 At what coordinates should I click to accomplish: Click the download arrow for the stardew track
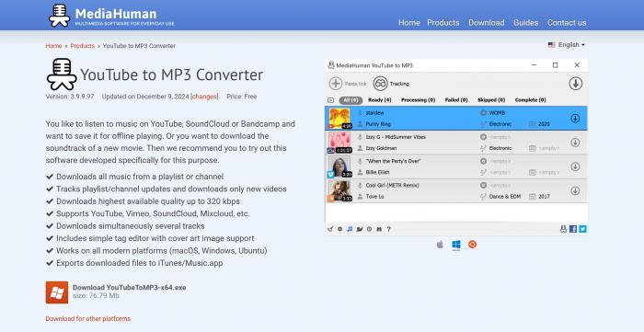point(575,119)
